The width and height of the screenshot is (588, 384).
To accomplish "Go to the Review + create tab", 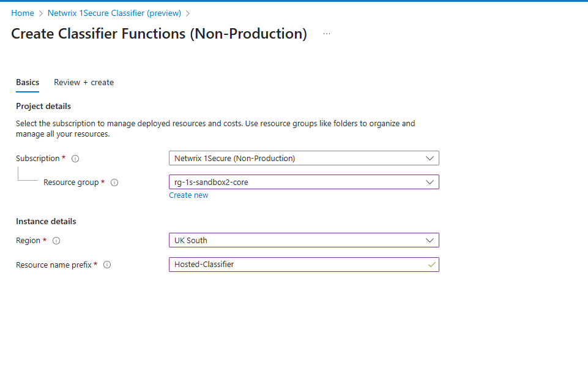I will pos(84,82).
